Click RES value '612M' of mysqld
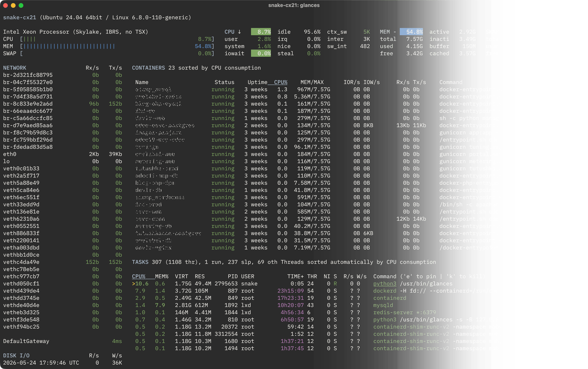588x369 pixels. coord(201,305)
